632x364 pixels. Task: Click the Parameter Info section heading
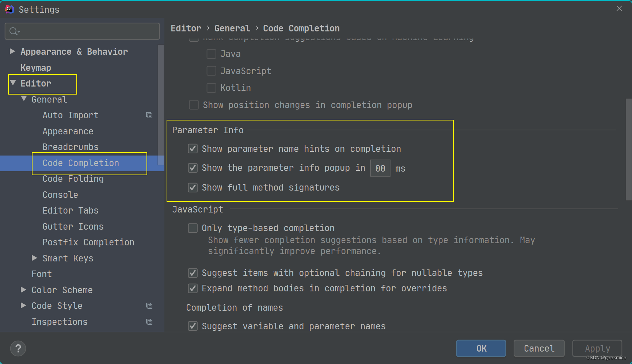[208, 130]
